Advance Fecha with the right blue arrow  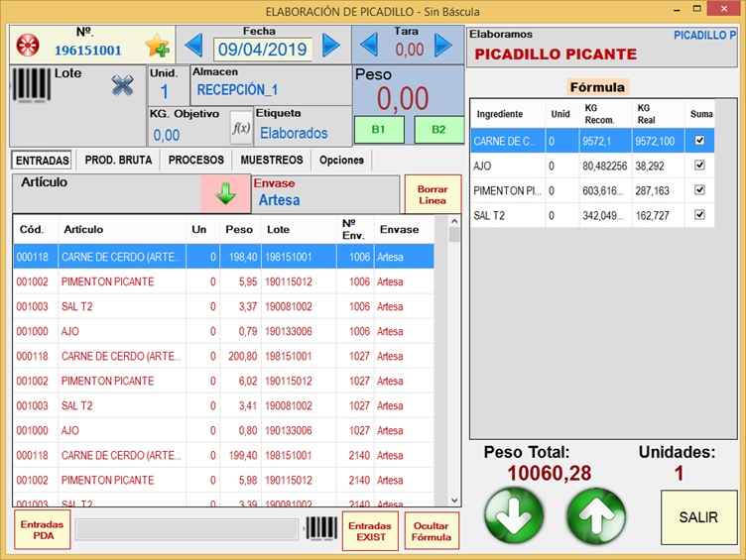331,46
